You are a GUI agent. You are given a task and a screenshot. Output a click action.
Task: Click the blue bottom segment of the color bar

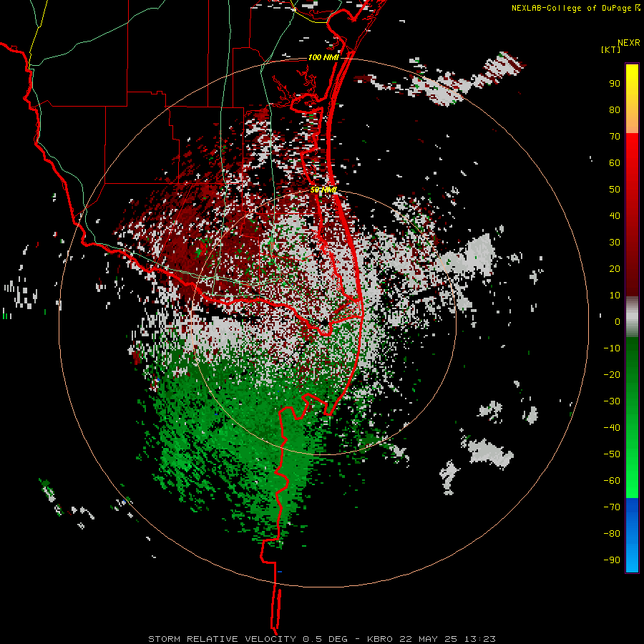(x=632, y=535)
